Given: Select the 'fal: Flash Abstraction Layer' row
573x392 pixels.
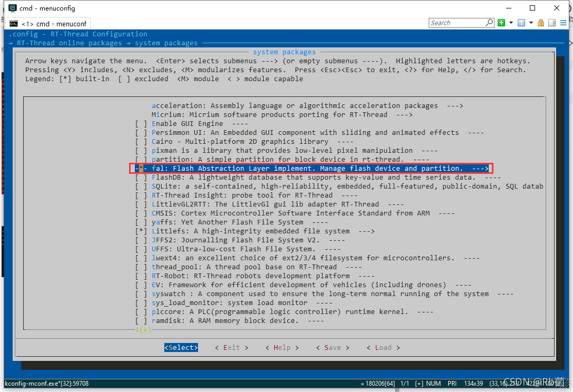Looking at the screenshot, I should (312, 168).
